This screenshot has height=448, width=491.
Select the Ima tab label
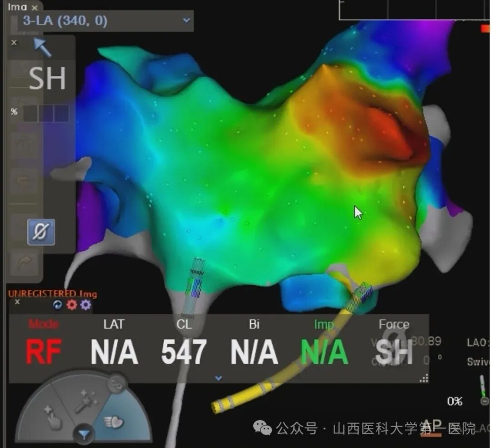coord(17,6)
